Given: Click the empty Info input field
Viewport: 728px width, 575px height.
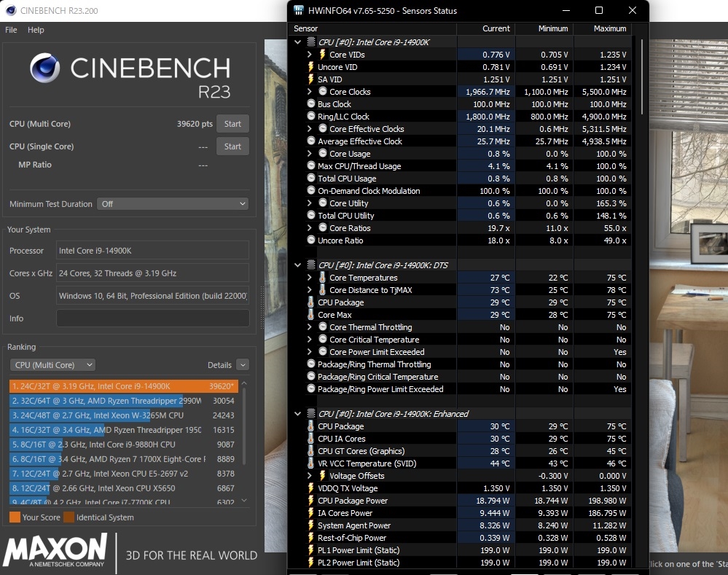Looking at the screenshot, I should tap(153, 318).
